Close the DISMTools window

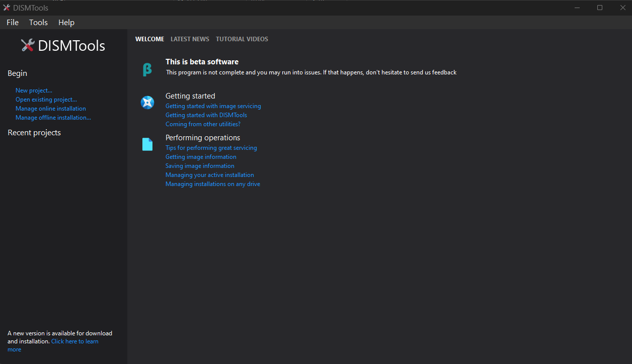click(622, 8)
